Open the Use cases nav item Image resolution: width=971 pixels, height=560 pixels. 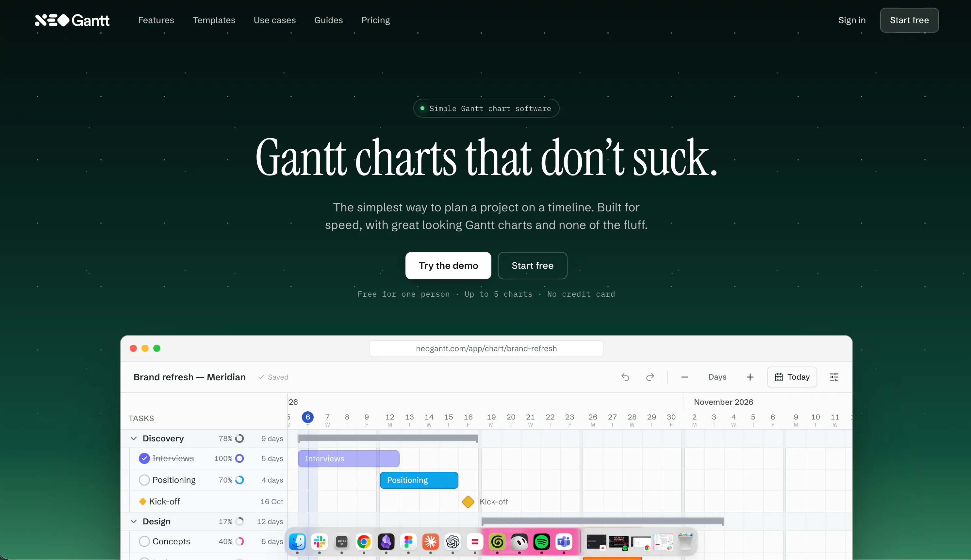click(x=274, y=20)
